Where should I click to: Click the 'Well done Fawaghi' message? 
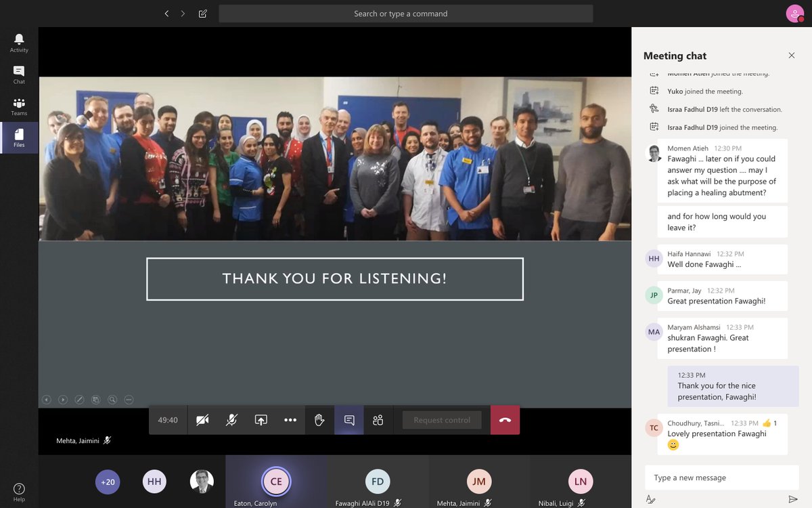(x=722, y=259)
